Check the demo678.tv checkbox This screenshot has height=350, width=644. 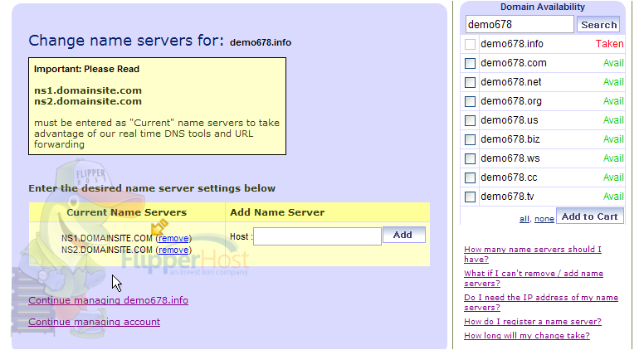pos(470,197)
